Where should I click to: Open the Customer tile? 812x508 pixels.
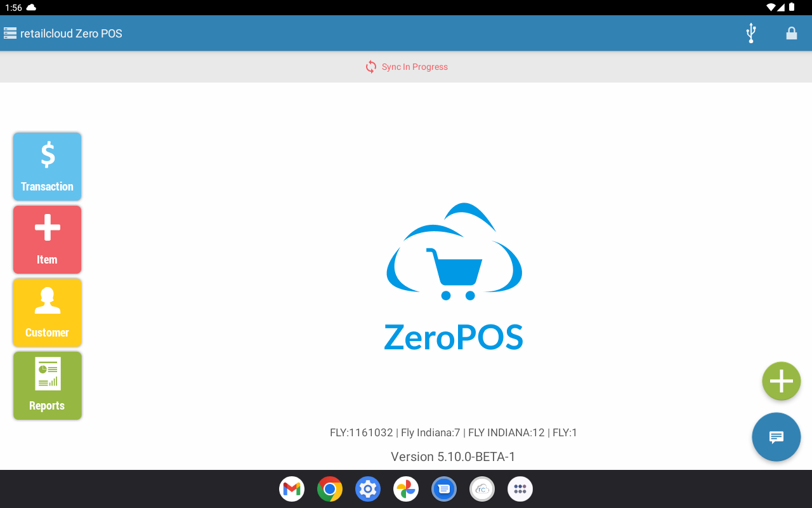point(47,312)
